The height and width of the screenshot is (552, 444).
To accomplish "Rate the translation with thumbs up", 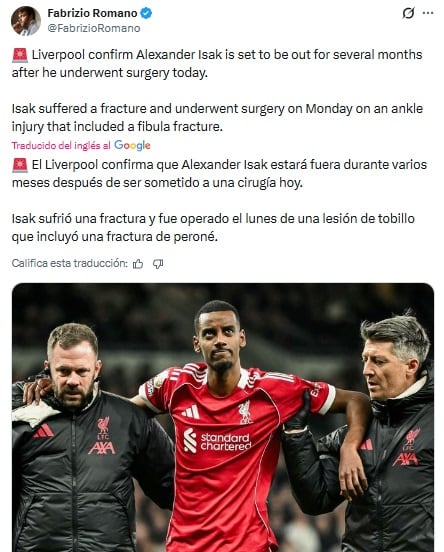I will (x=138, y=264).
